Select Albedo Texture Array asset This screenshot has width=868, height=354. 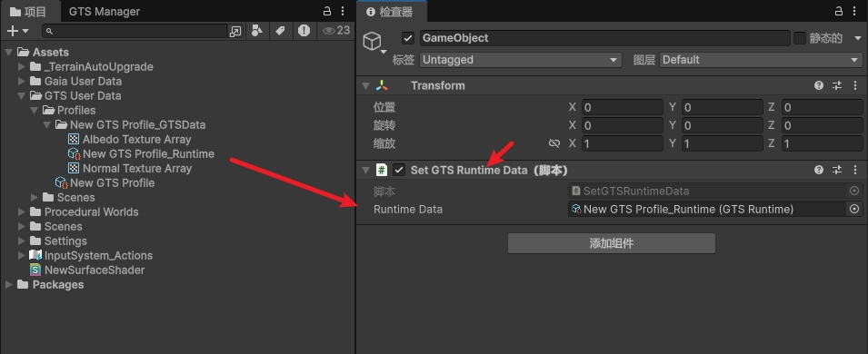136,140
